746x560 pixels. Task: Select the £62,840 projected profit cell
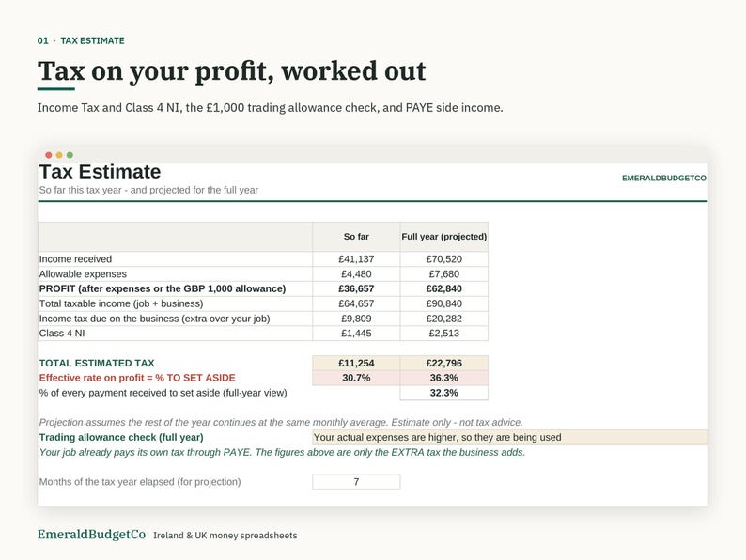point(443,288)
